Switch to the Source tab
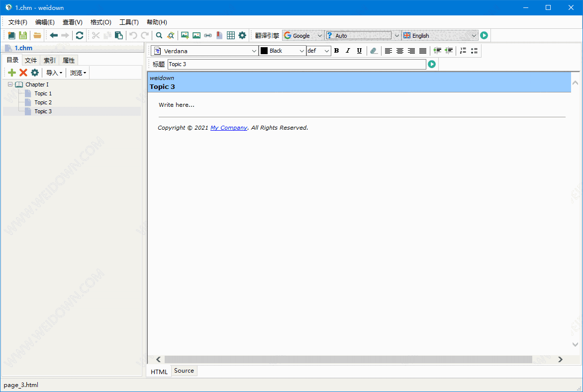This screenshot has width=583, height=392. coord(184,371)
